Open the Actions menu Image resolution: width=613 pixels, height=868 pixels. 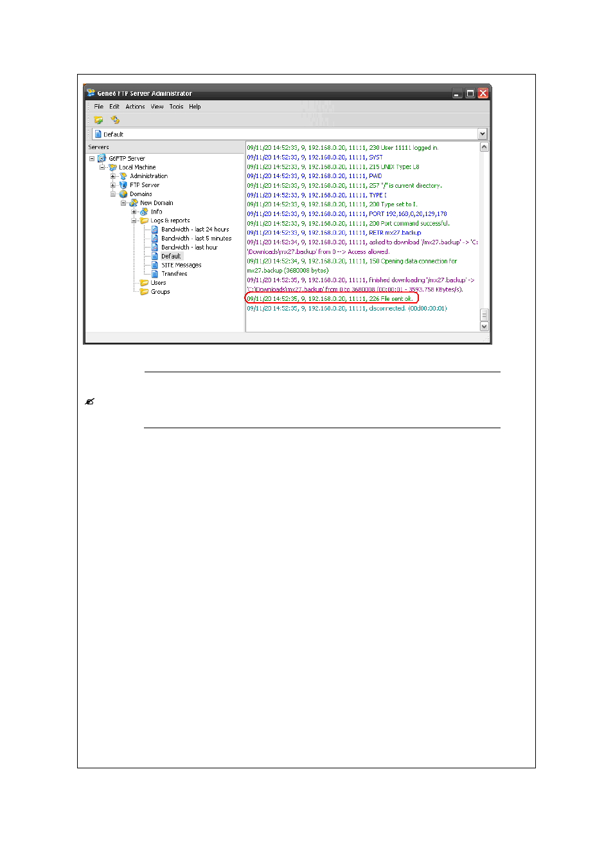coord(135,107)
